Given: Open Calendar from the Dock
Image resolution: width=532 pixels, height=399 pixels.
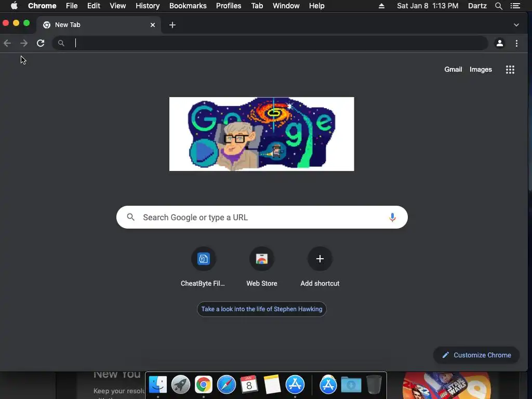Looking at the screenshot, I should pyautogui.click(x=249, y=384).
